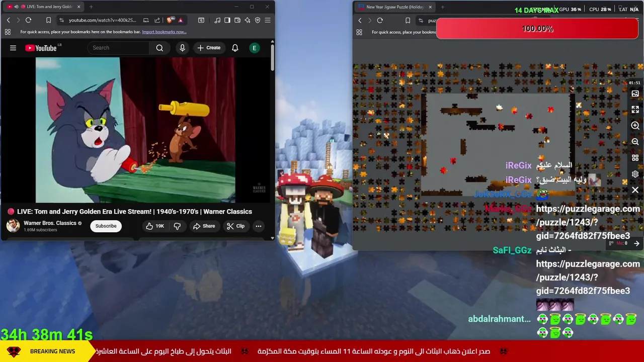644x362 pixels.
Task: Bookmark the puzzle page
Action: [408, 21]
